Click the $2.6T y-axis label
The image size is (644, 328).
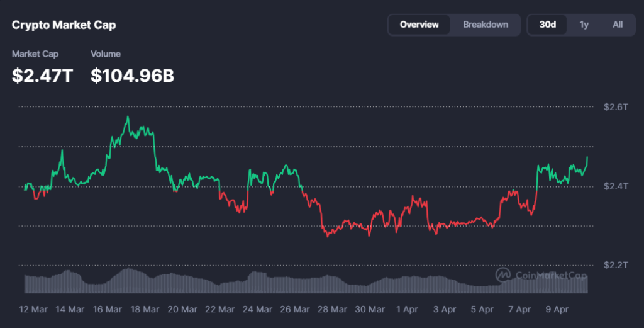[x=616, y=107]
